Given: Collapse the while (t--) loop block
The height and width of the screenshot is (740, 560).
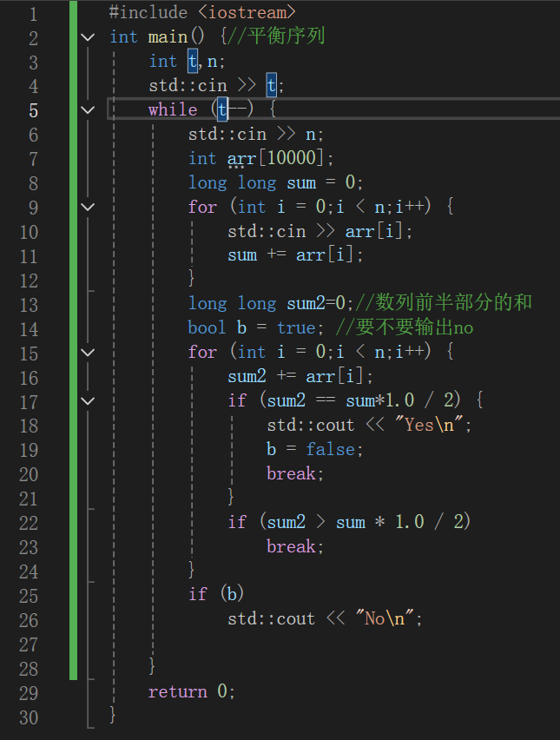Looking at the screenshot, I should [87, 110].
